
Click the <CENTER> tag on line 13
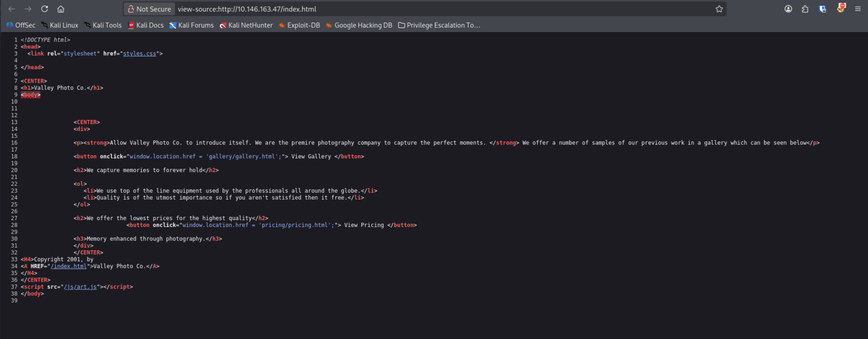[87, 122]
